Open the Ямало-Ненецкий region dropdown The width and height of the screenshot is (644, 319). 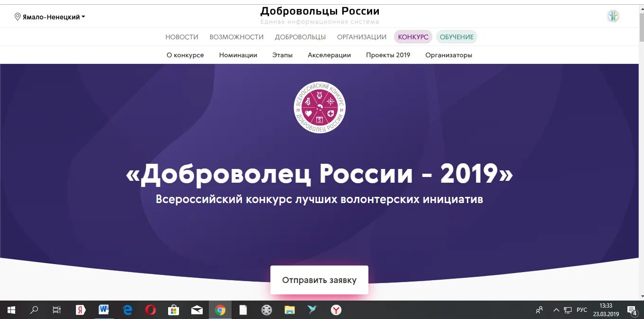(x=54, y=17)
